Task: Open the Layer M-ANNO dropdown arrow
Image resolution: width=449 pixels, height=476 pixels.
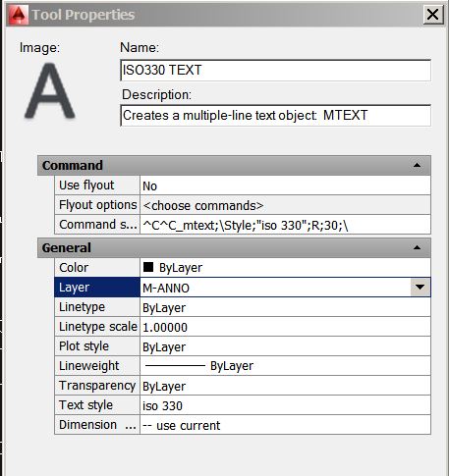Action: coord(420,288)
